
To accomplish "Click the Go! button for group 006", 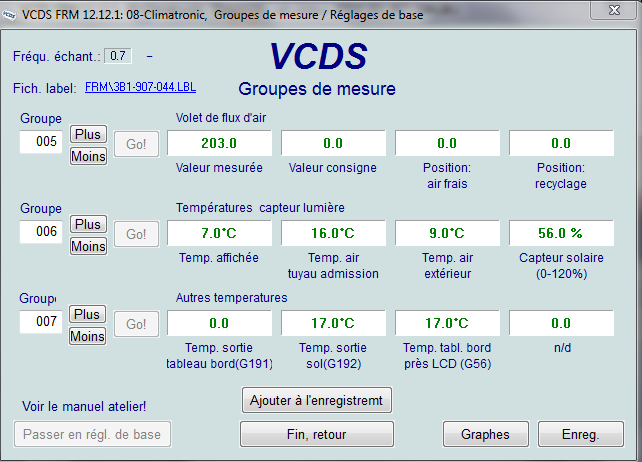I will [x=136, y=234].
